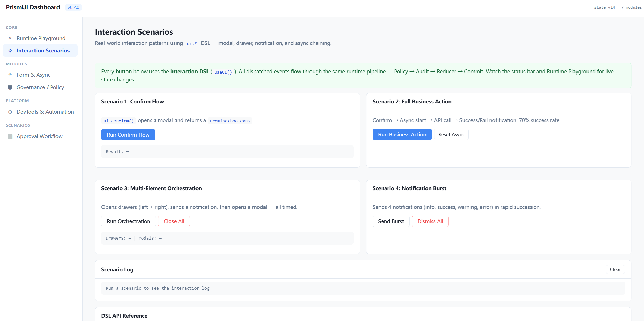Dismiss All notifications
This screenshot has height=321, width=644.
tap(430, 221)
